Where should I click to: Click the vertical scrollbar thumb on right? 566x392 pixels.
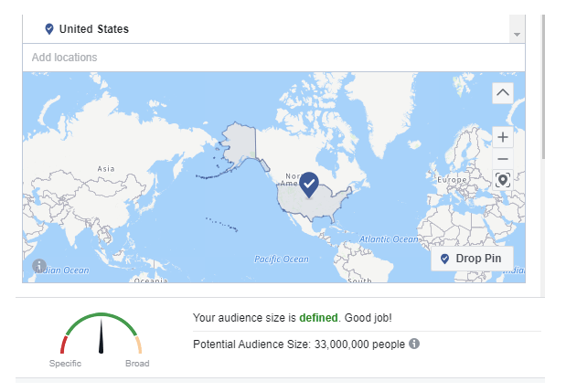[543, 87]
